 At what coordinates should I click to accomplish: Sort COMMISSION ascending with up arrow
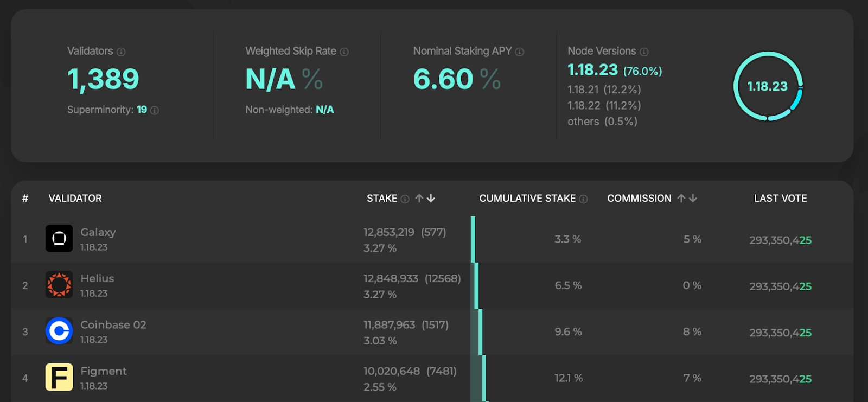click(x=681, y=199)
